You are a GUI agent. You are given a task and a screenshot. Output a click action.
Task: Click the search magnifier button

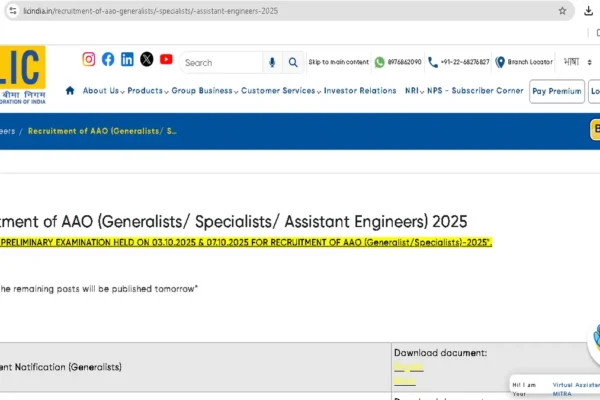coord(293,62)
